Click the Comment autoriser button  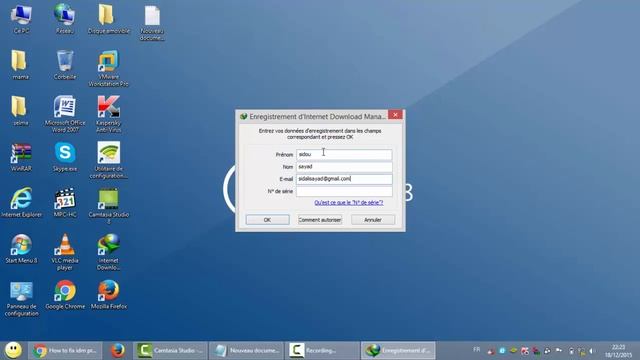point(320,220)
